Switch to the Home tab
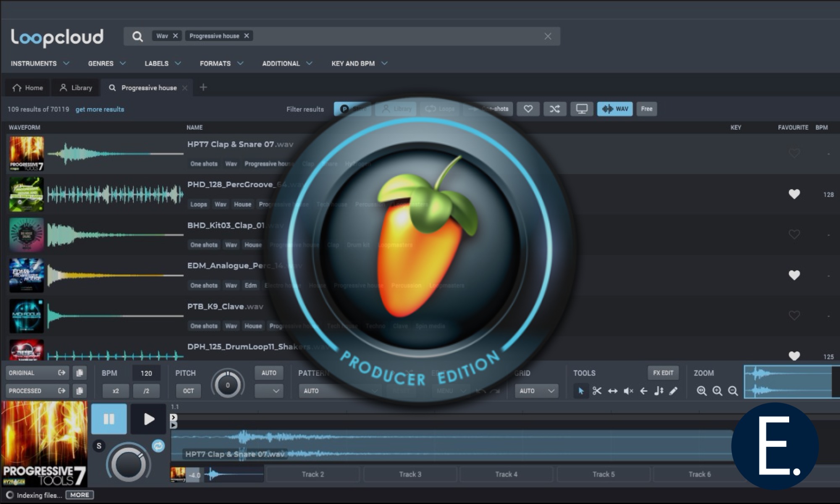 click(28, 88)
